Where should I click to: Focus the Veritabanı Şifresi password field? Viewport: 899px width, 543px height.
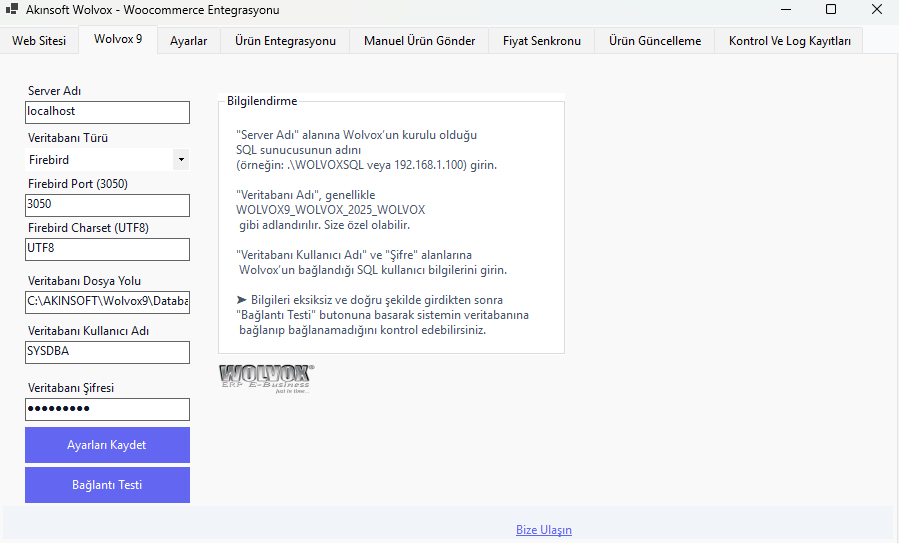tap(107, 409)
